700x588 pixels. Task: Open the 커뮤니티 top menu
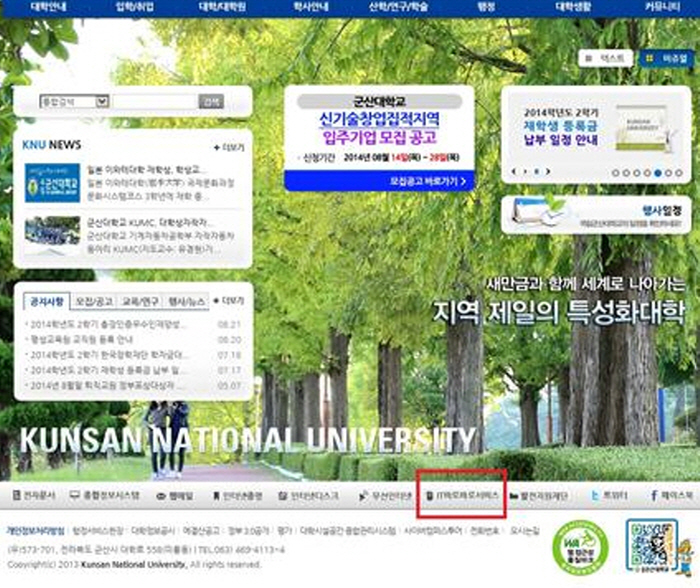(662, 7)
